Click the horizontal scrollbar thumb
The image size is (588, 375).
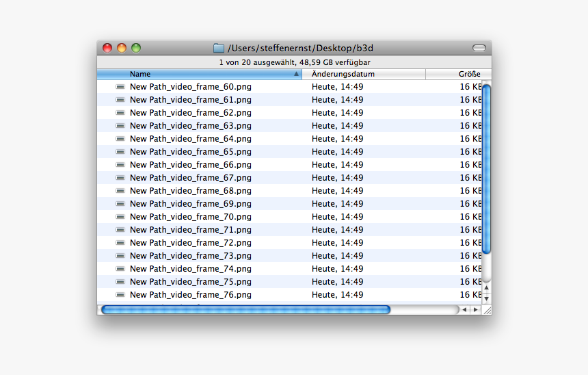pos(246,310)
